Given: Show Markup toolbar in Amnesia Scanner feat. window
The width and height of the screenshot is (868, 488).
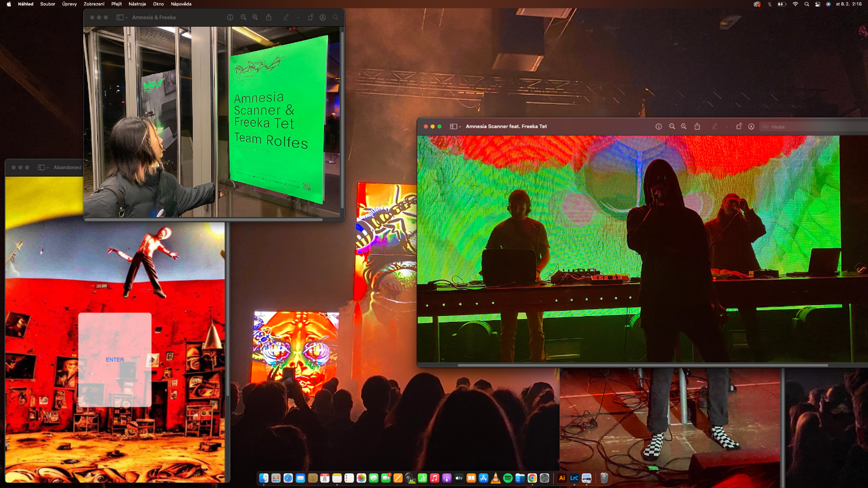Looking at the screenshot, I should [751, 126].
